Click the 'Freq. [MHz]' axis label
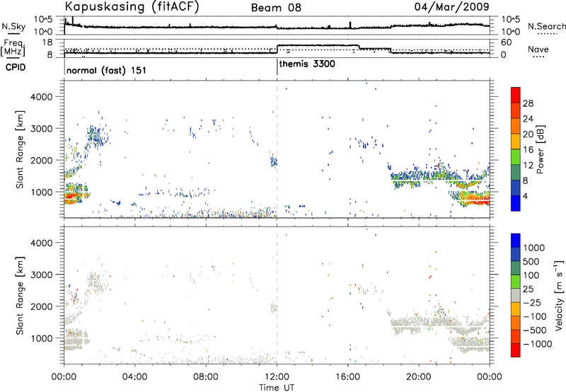Image resolution: width=566 pixels, height=392 pixels. coord(13,47)
